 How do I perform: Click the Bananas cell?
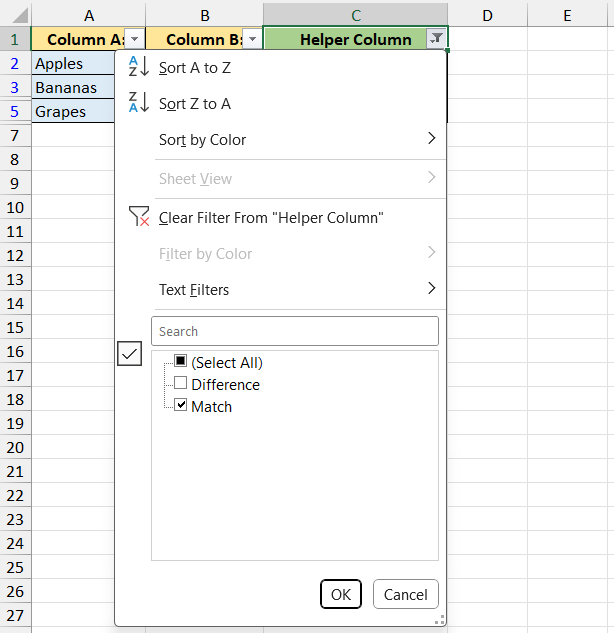pos(73,87)
